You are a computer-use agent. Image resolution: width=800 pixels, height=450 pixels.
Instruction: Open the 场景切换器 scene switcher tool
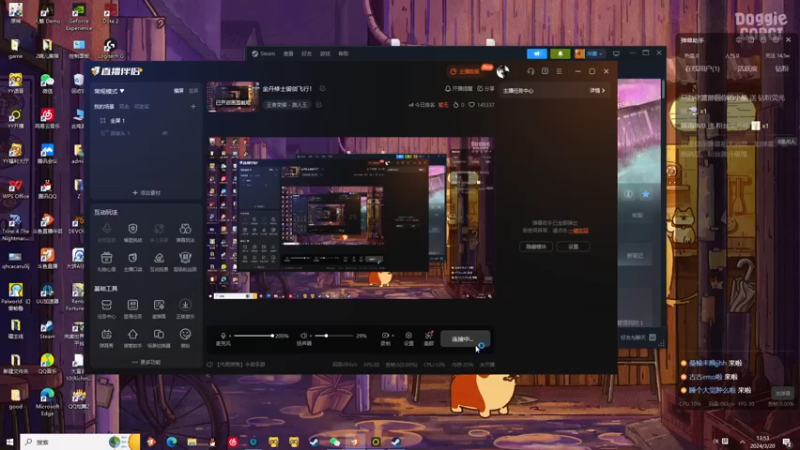tap(159, 335)
